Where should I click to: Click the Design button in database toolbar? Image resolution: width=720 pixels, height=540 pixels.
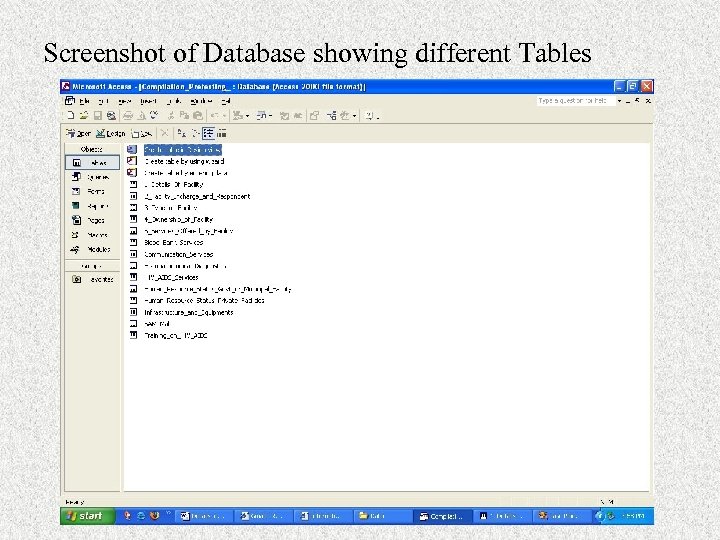pyautogui.click(x=111, y=133)
